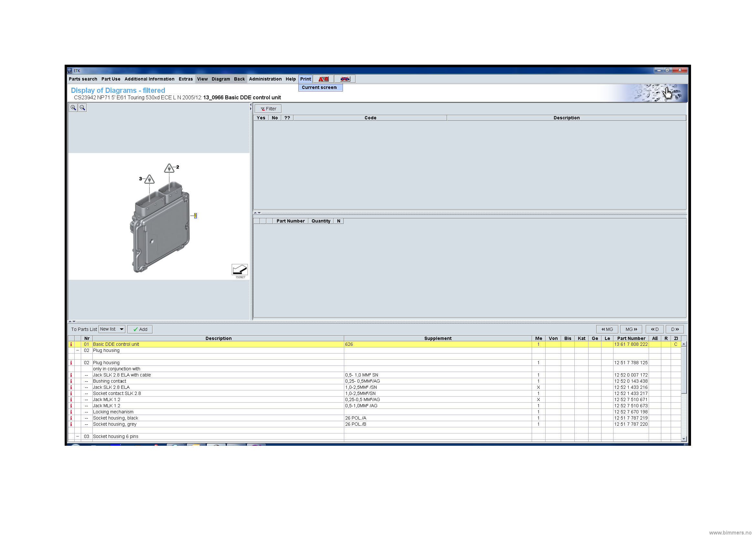Open info for Socket housing, grey
The height and width of the screenshot is (535, 756).
[71, 424]
